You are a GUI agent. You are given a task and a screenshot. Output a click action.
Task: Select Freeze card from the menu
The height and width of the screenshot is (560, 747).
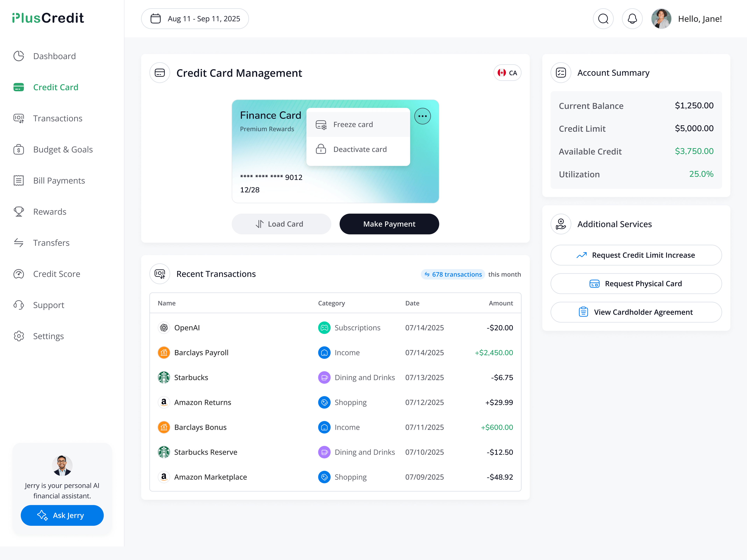(x=358, y=125)
